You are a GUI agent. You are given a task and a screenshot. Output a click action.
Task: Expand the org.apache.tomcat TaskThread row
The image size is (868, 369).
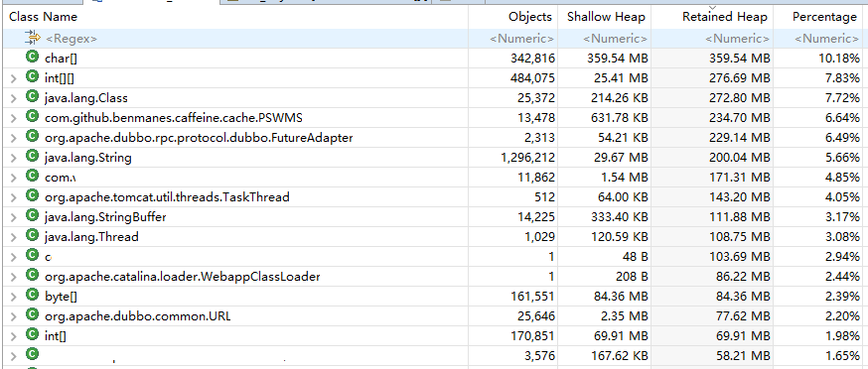(14, 197)
